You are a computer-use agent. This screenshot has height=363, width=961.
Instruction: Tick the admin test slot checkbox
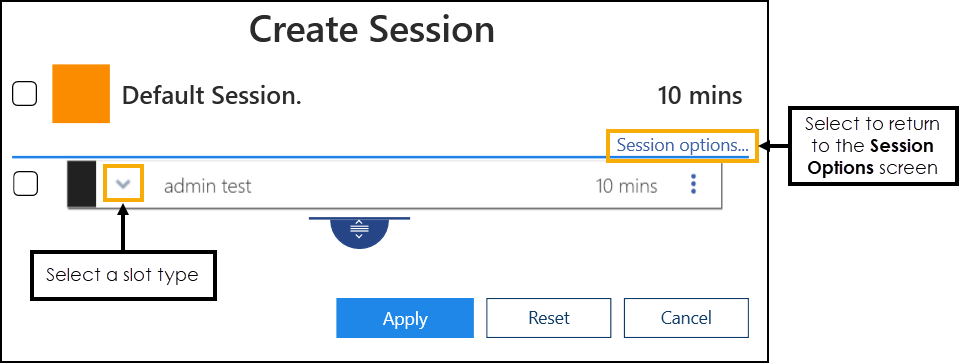click(x=25, y=183)
